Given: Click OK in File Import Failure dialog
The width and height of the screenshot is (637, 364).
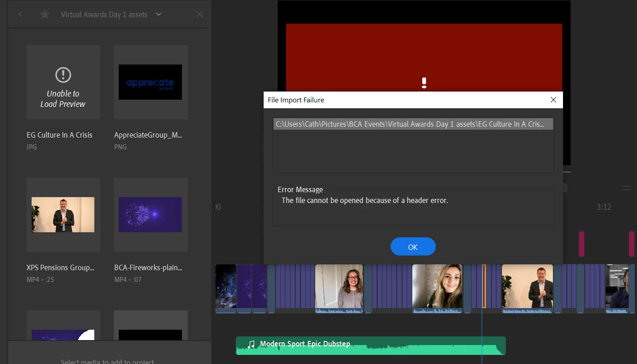Looking at the screenshot, I should coord(413,247).
